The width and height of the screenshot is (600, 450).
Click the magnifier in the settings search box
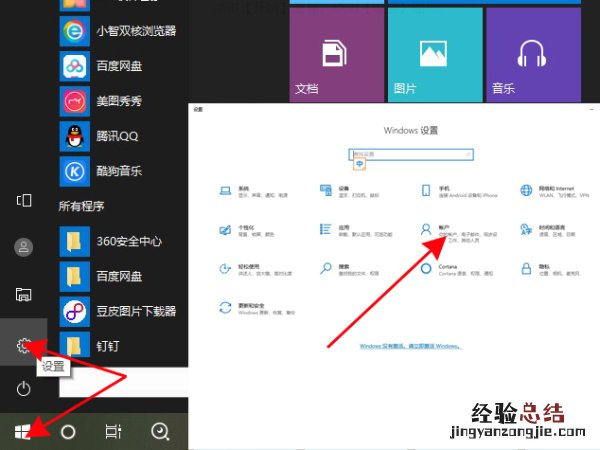click(x=468, y=155)
